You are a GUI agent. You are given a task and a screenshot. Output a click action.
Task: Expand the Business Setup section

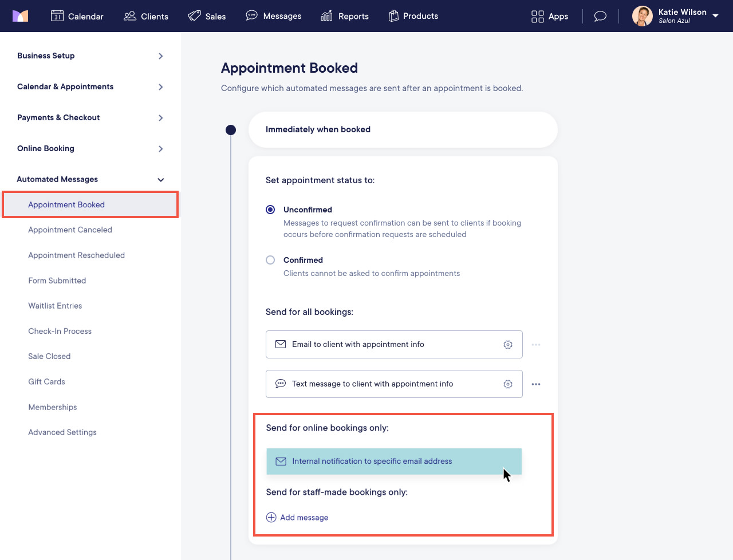(x=160, y=56)
